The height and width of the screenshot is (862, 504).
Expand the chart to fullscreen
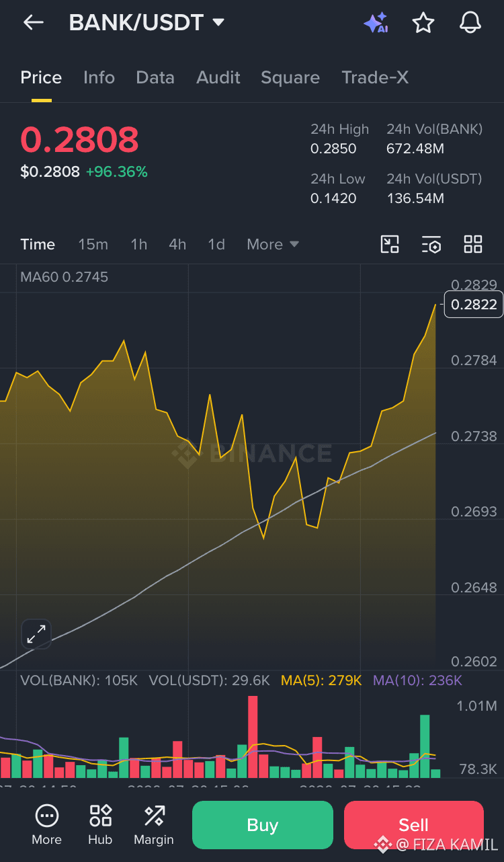(x=36, y=633)
